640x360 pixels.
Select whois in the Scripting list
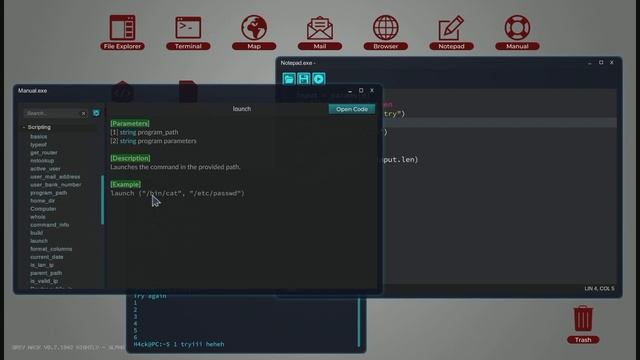click(x=38, y=217)
